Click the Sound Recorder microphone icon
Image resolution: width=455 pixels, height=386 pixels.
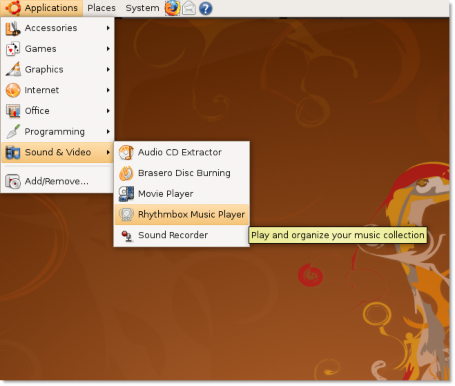coord(127,235)
